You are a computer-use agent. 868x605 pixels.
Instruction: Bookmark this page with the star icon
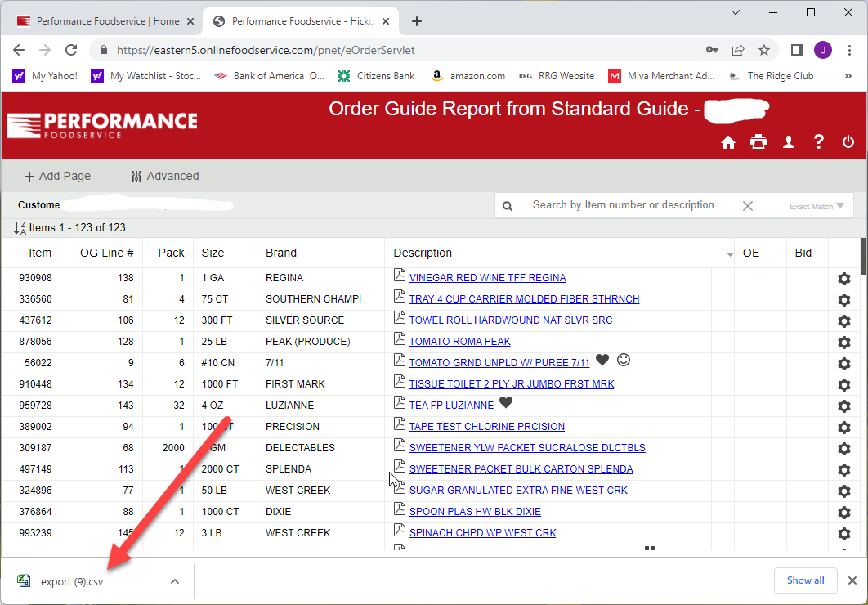point(764,51)
